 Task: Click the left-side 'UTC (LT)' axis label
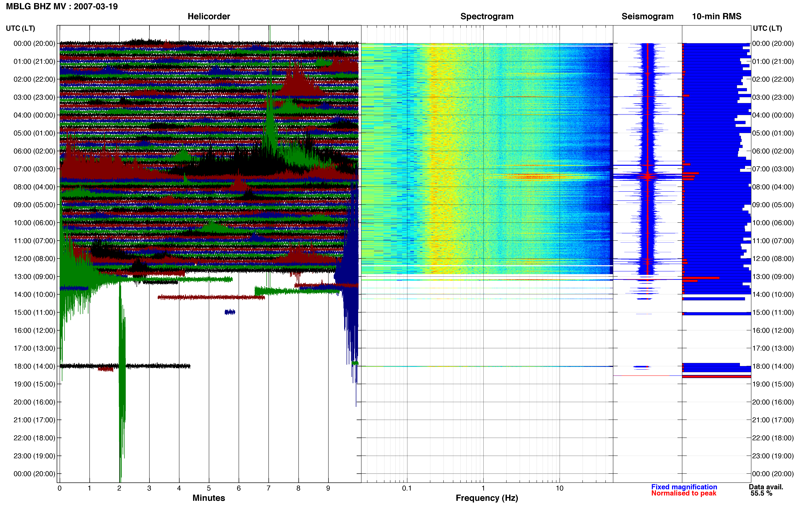coord(21,28)
